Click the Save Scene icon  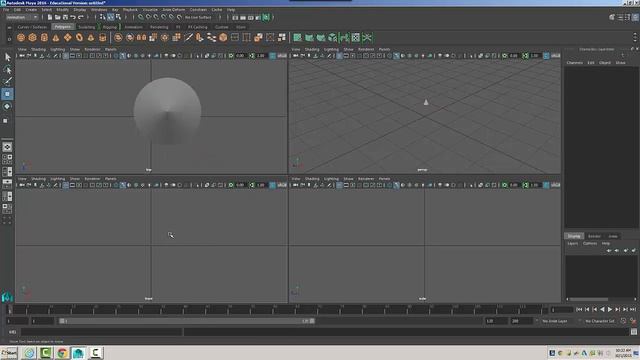point(65,17)
